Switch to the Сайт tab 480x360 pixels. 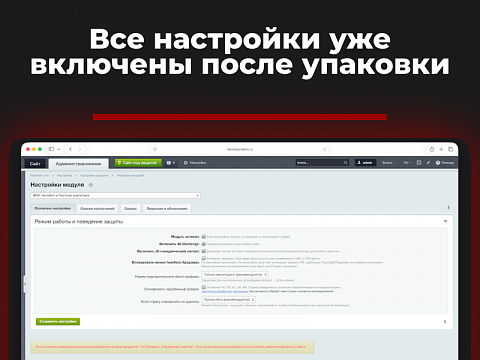[35, 163]
